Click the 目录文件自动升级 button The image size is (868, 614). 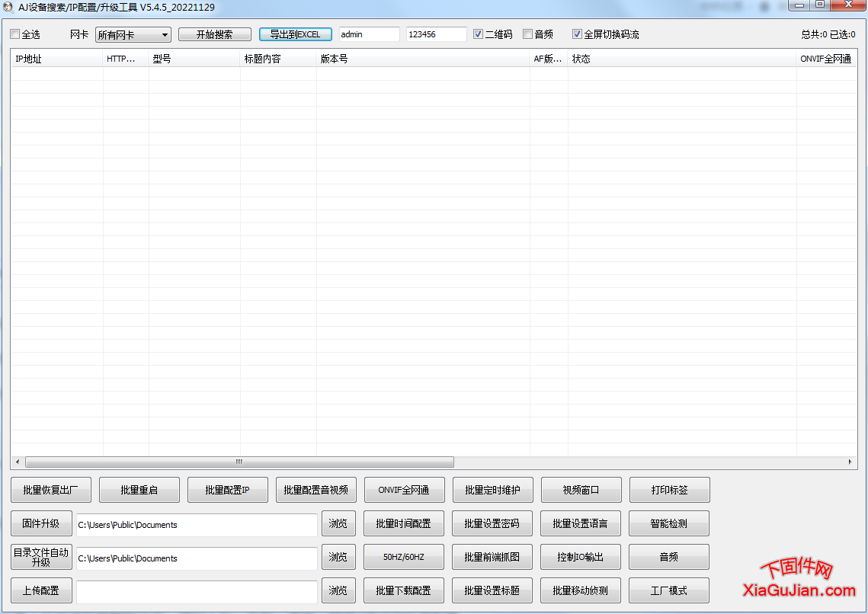click(x=41, y=557)
